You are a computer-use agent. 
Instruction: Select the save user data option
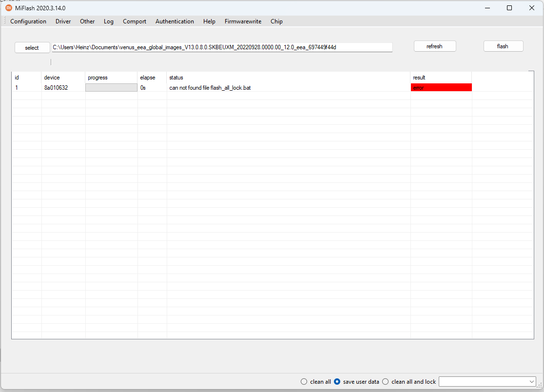337,382
